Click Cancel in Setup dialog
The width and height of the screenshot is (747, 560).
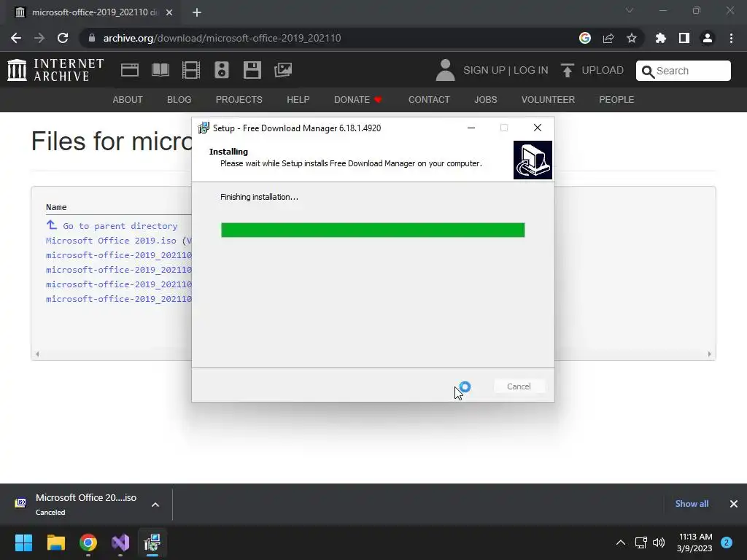(x=519, y=386)
